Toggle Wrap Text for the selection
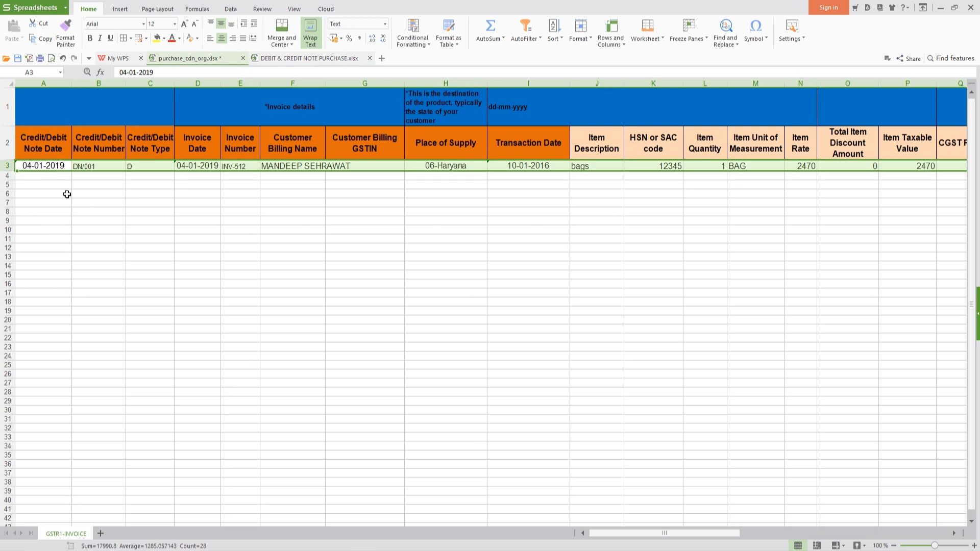The height and width of the screenshot is (551, 980). (310, 33)
